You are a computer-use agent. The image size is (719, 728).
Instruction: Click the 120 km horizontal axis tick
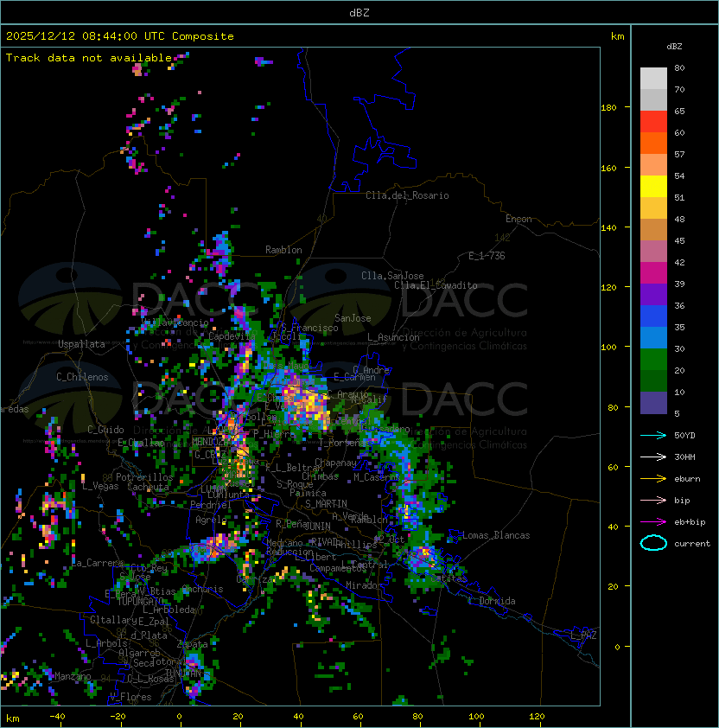[x=537, y=717]
